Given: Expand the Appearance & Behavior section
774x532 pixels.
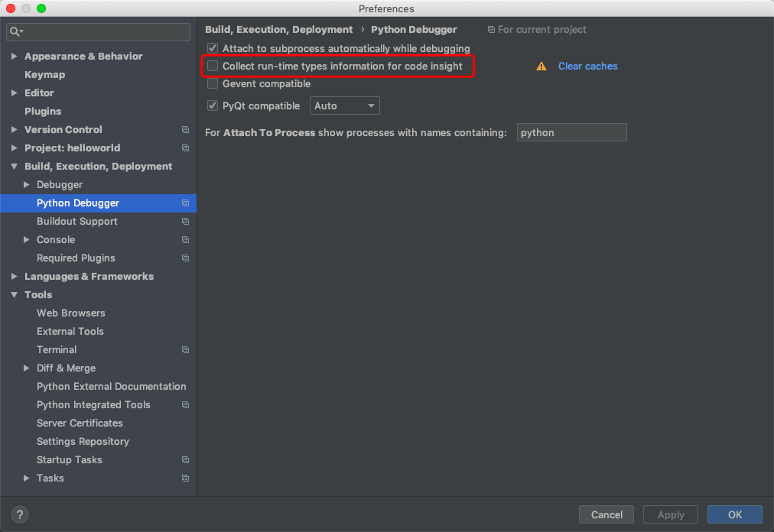Looking at the screenshot, I should pos(15,57).
